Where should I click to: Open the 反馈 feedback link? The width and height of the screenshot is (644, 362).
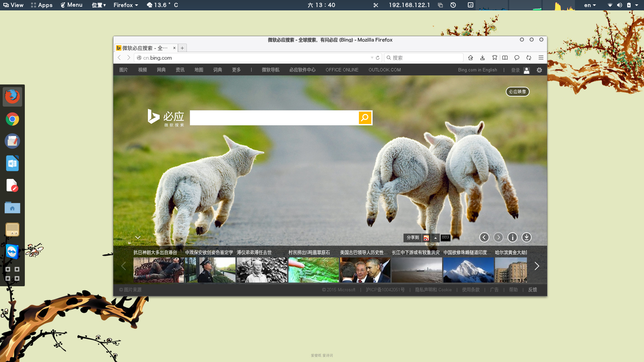coord(533,290)
